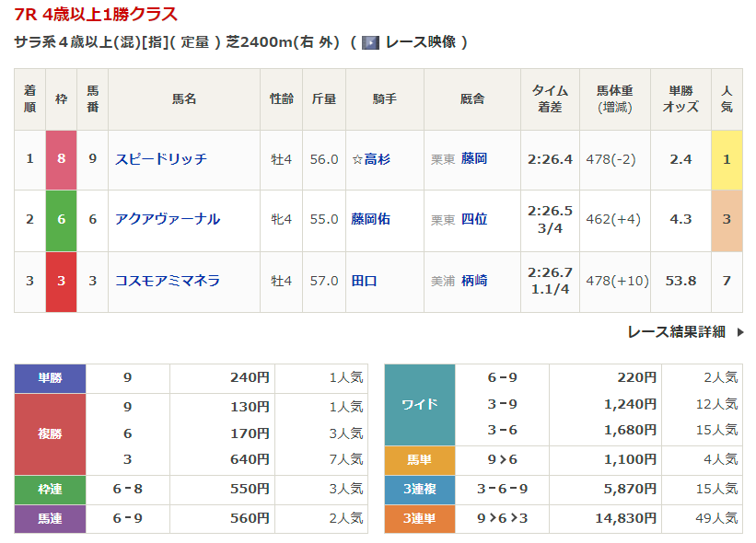Click the green frame number 6 cell
756x543 pixels.
pos(62,220)
